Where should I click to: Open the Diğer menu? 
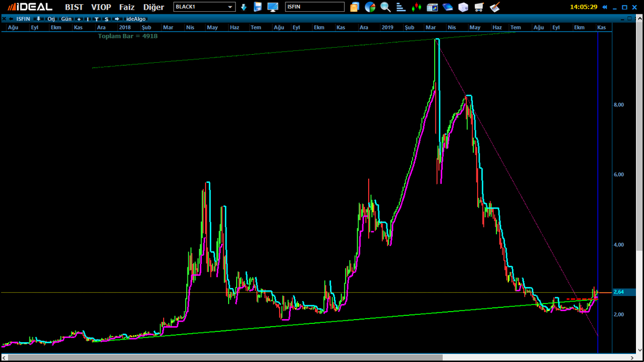tap(153, 7)
